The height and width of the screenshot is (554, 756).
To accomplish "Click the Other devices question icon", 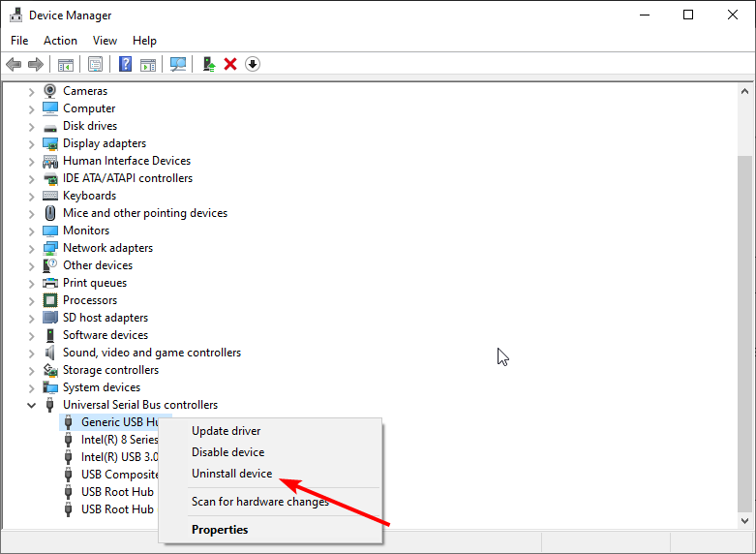I will coord(50,265).
